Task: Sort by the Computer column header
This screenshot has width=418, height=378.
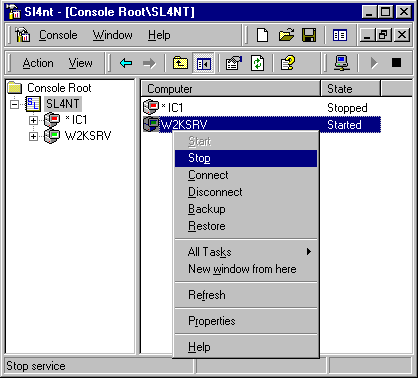Action: 231,89
